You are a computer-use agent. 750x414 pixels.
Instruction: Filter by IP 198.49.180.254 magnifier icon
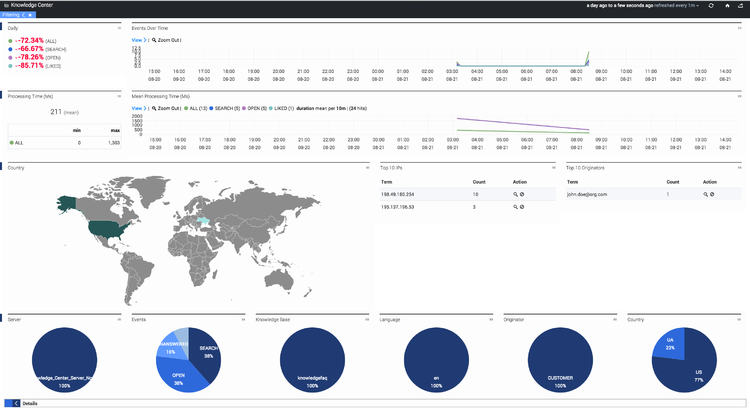(515, 194)
